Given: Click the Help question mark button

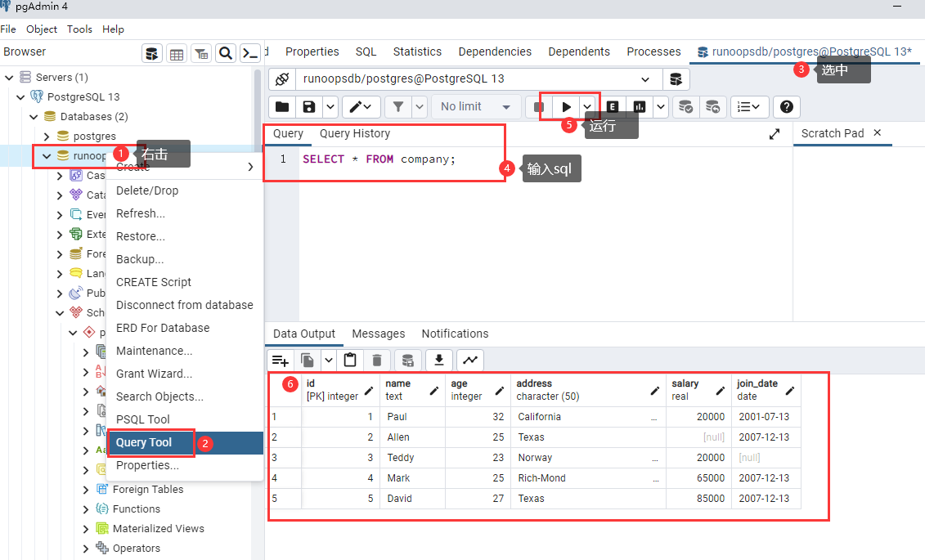Looking at the screenshot, I should (x=786, y=106).
